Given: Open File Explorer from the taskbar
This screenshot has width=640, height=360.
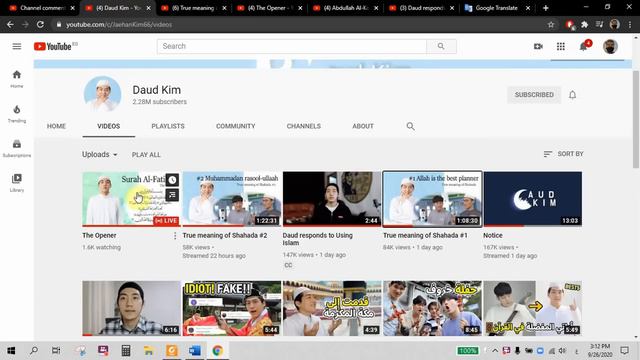Looking at the screenshot, I should [149, 350].
